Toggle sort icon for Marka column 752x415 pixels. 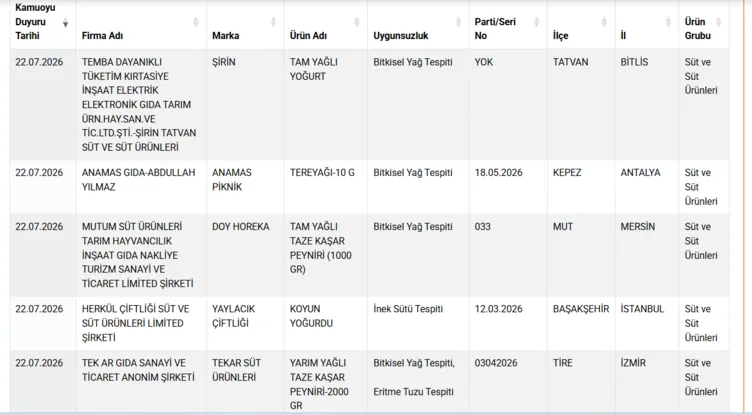pos(273,22)
